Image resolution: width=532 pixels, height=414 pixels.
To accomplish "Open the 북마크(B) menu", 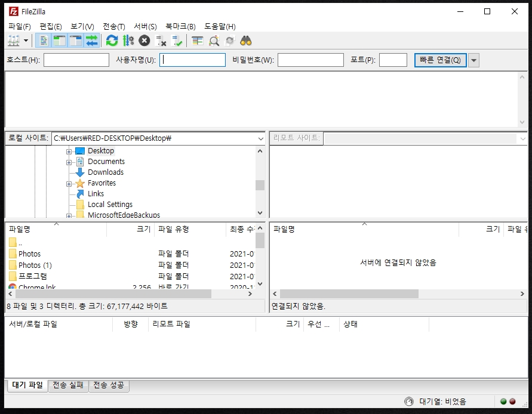I will [180, 26].
